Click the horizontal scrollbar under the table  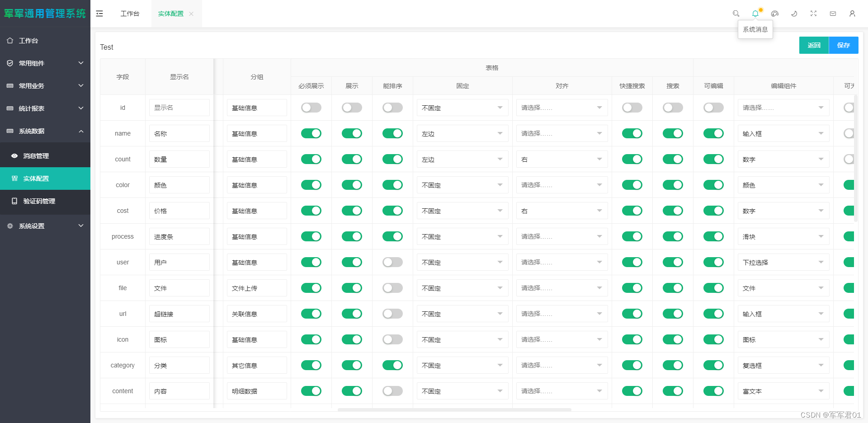(454, 410)
